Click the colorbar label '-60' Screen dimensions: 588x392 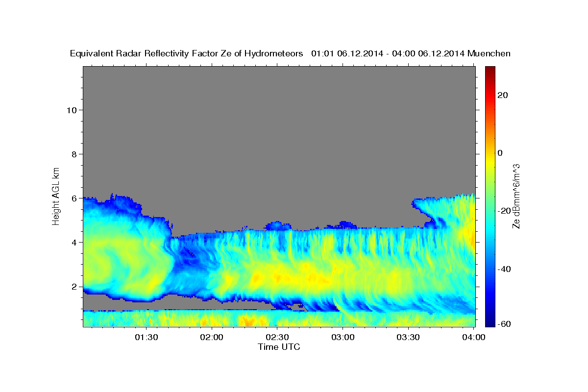coord(504,324)
